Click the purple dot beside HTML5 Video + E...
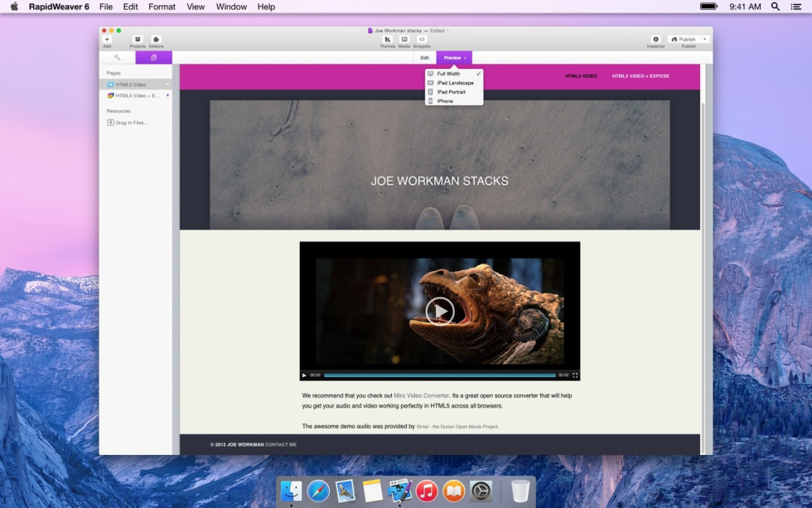Viewport: 812px width, 508px height. click(167, 95)
